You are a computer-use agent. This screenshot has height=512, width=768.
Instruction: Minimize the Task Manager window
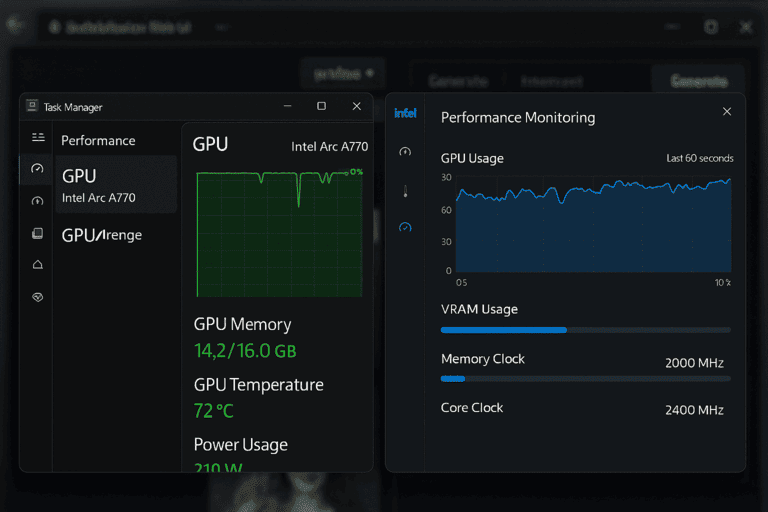tap(288, 106)
